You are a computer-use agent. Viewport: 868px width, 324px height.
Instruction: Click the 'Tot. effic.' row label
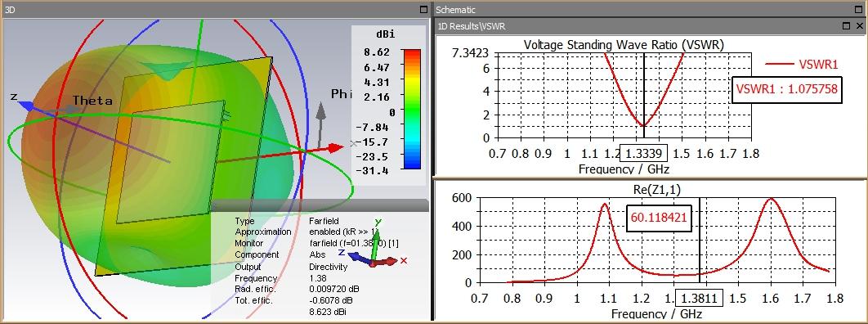tap(254, 300)
